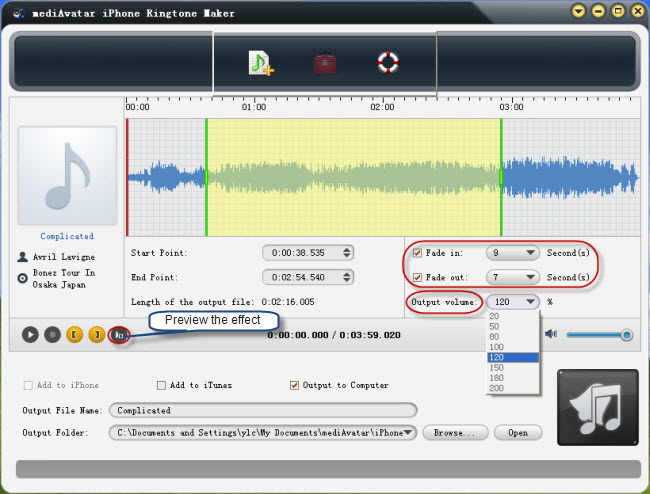
Task: Click the album disc icon beside Bonez Tour
Action: tap(22, 278)
